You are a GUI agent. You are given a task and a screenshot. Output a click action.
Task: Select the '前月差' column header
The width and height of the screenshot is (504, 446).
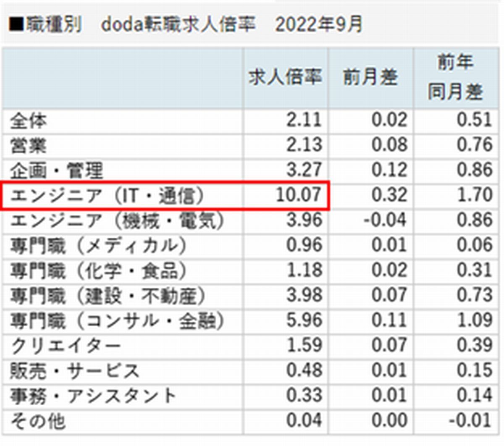[x=370, y=77]
